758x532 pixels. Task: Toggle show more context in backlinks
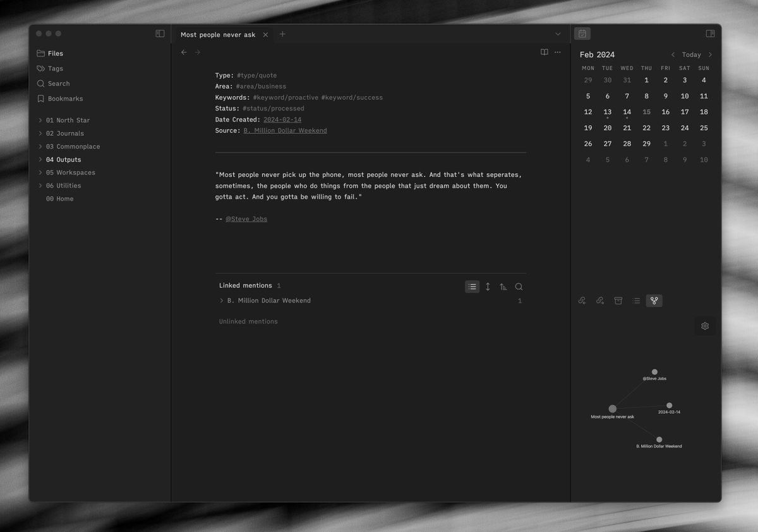point(488,287)
